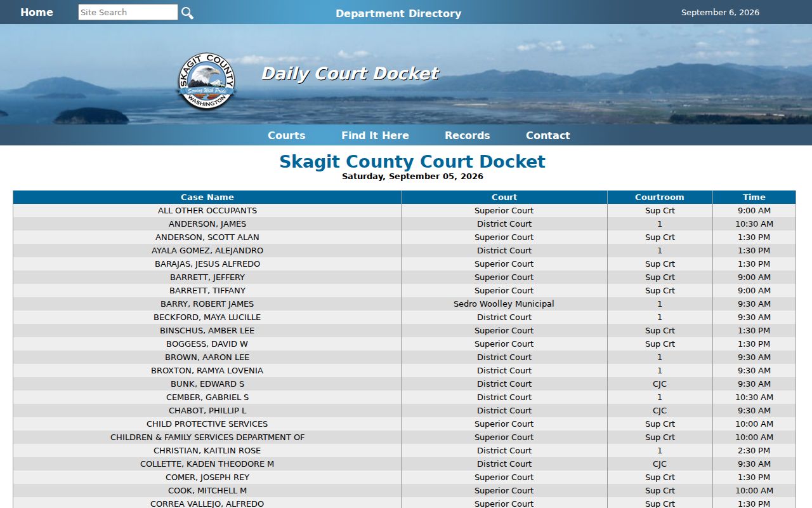Select the CHILD PROTECTIVE SERVICES case name
The image size is (812, 508).
pos(207,424)
